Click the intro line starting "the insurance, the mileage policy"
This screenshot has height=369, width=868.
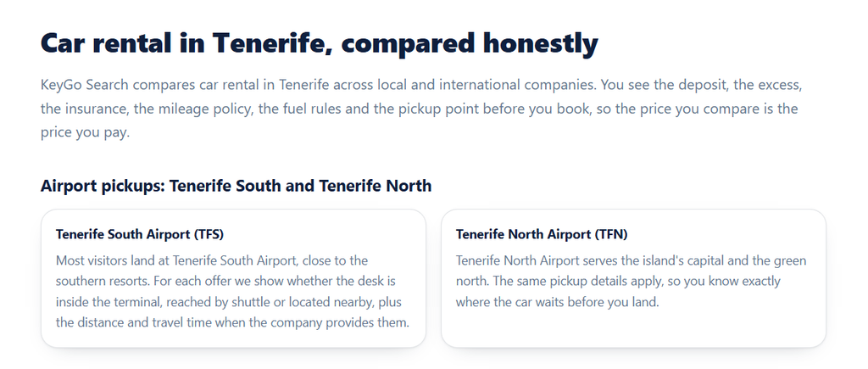(x=419, y=109)
